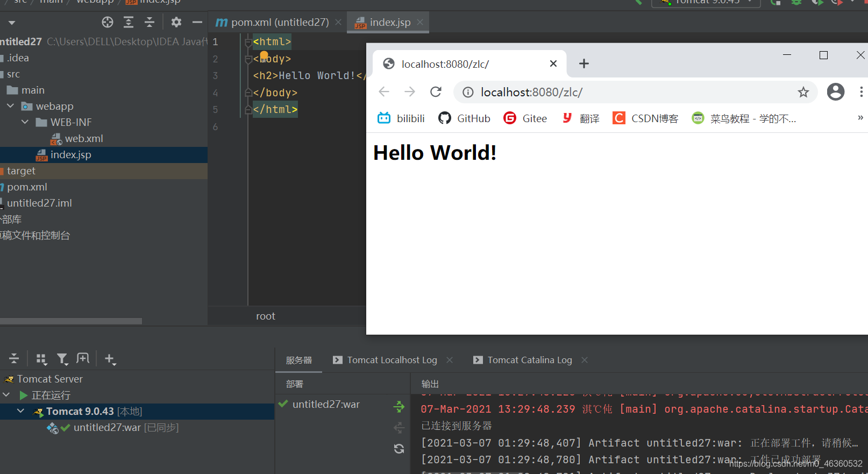
Task: Open browser three-dot menu
Action: [862, 92]
